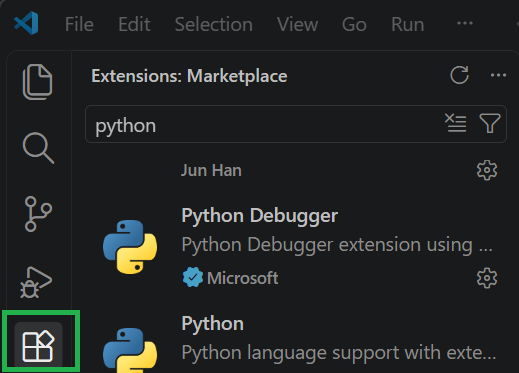
Task: Refresh the Extensions Marketplace list
Action: point(459,75)
